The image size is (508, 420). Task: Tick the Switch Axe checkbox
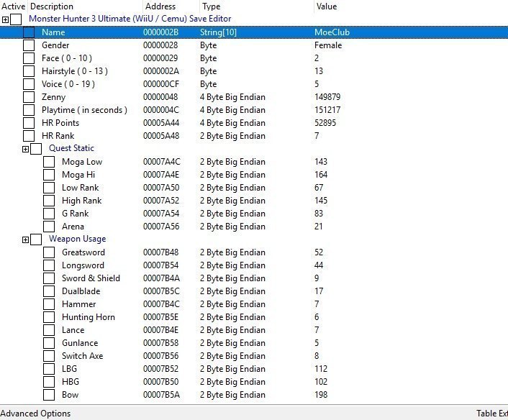(x=49, y=356)
